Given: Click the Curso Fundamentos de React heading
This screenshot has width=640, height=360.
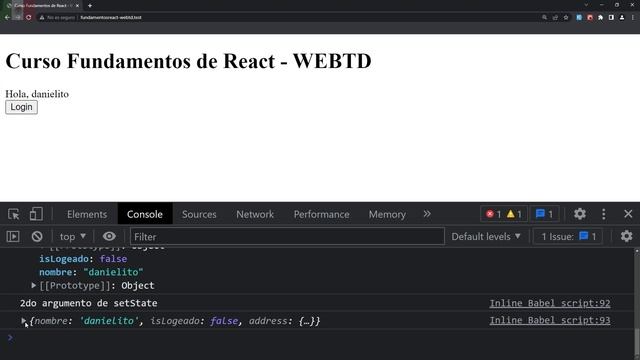Looking at the screenshot, I should pos(189,61).
